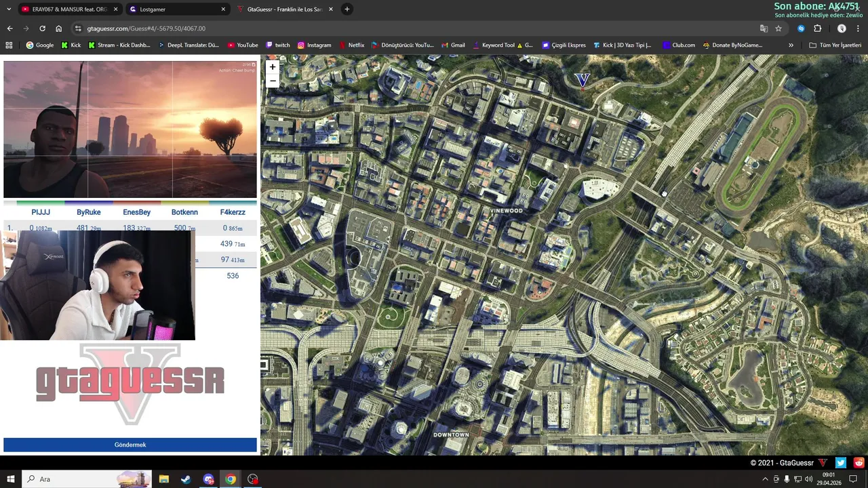This screenshot has width=868, height=488.
Task: Open Kick bookmark
Action: pyautogui.click(x=71, y=45)
